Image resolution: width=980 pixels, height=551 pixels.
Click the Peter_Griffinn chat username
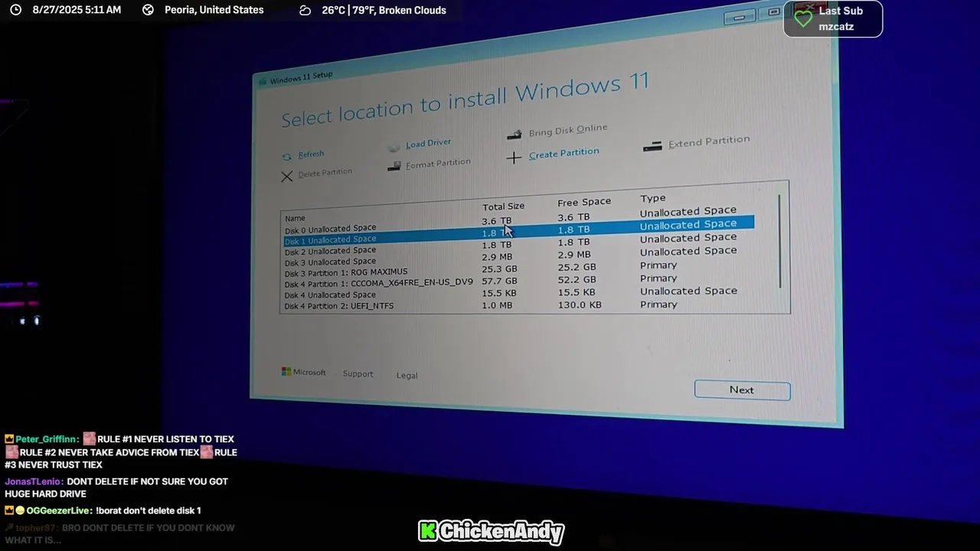click(45, 439)
